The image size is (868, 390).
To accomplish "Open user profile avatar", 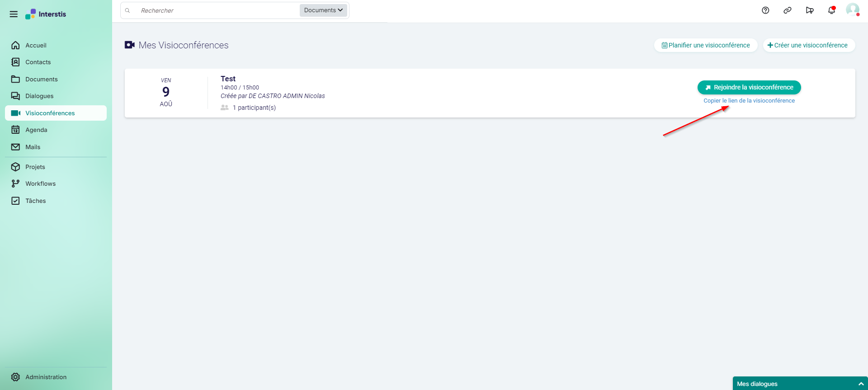I will pos(853,9).
